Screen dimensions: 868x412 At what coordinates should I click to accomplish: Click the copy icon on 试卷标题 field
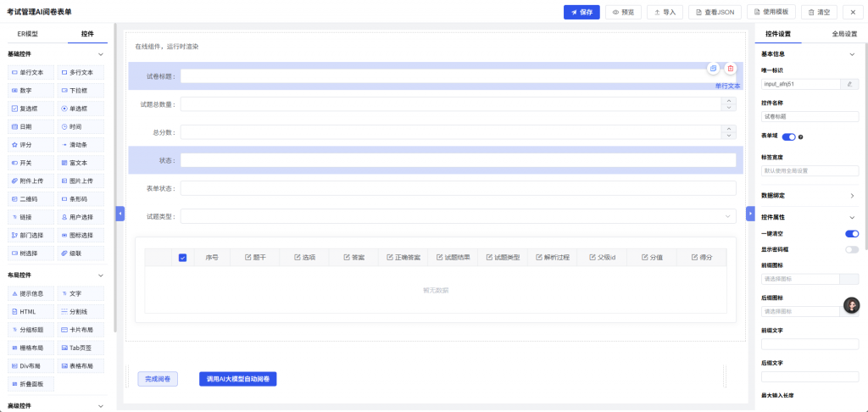coord(713,68)
